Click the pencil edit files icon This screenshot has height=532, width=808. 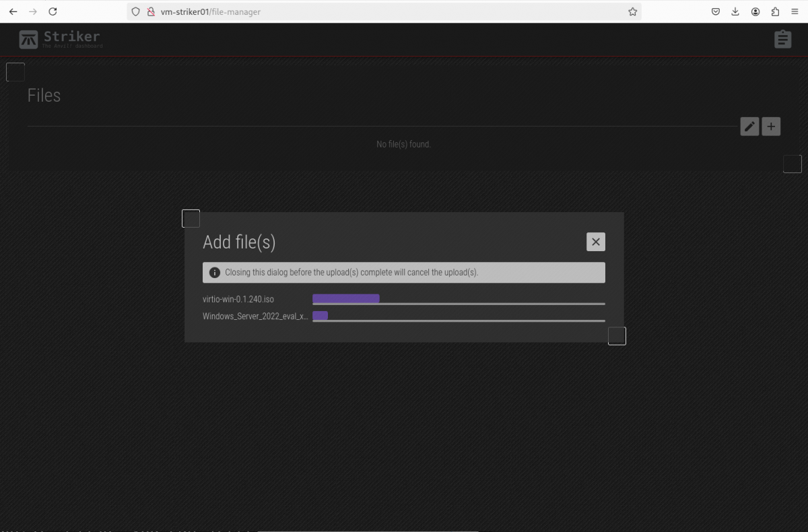[x=749, y=127]
